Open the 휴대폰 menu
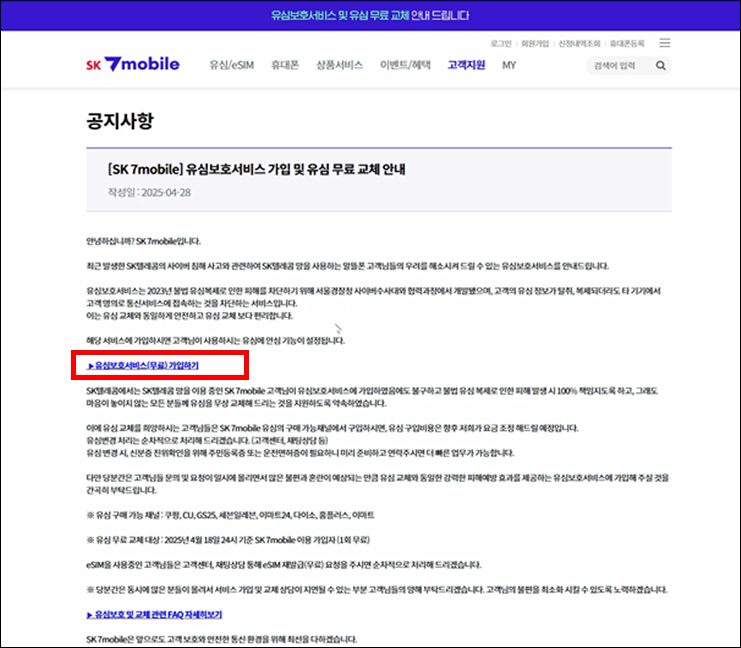Screen dimensions: 741x648 285,65
